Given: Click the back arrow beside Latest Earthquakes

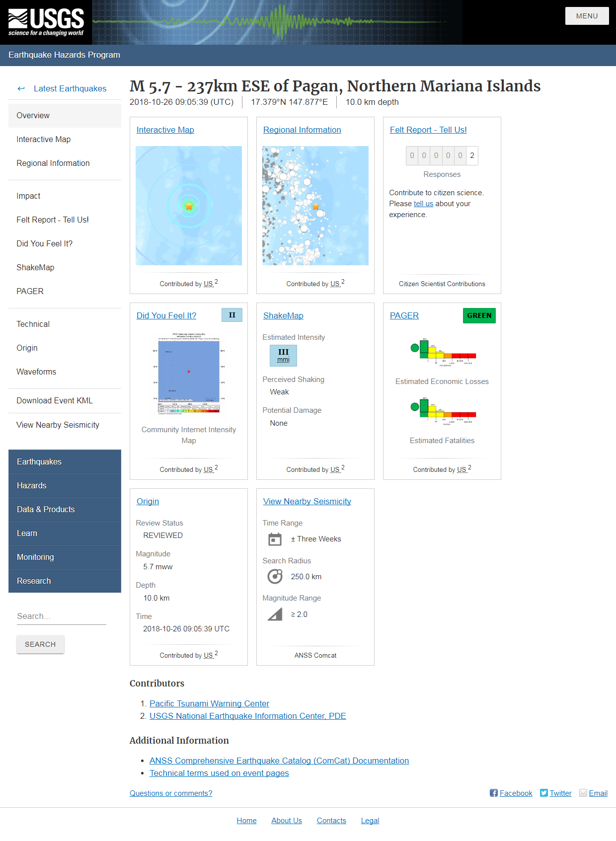Looking at the screenshot, I should pos(21,88).
